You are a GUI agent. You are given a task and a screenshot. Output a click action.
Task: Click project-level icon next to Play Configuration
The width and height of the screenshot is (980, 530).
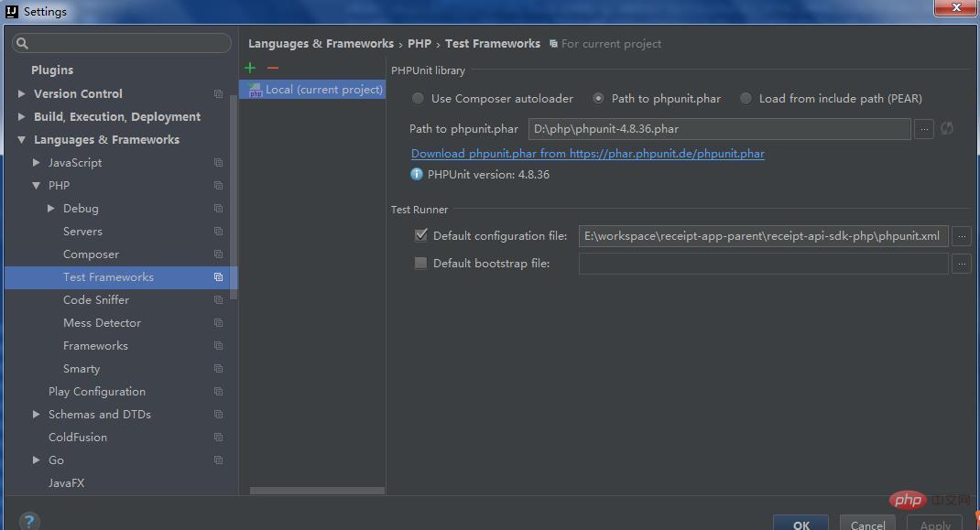coord(218,391)
